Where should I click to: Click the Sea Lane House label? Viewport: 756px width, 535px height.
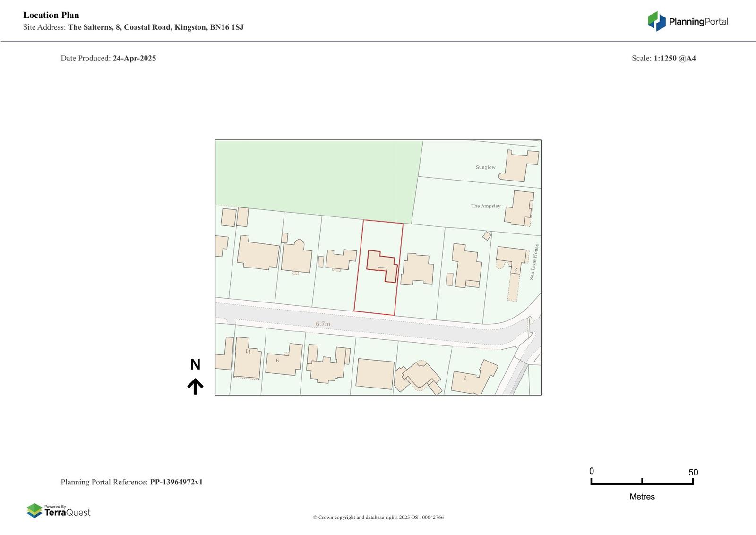pos(534,262)
